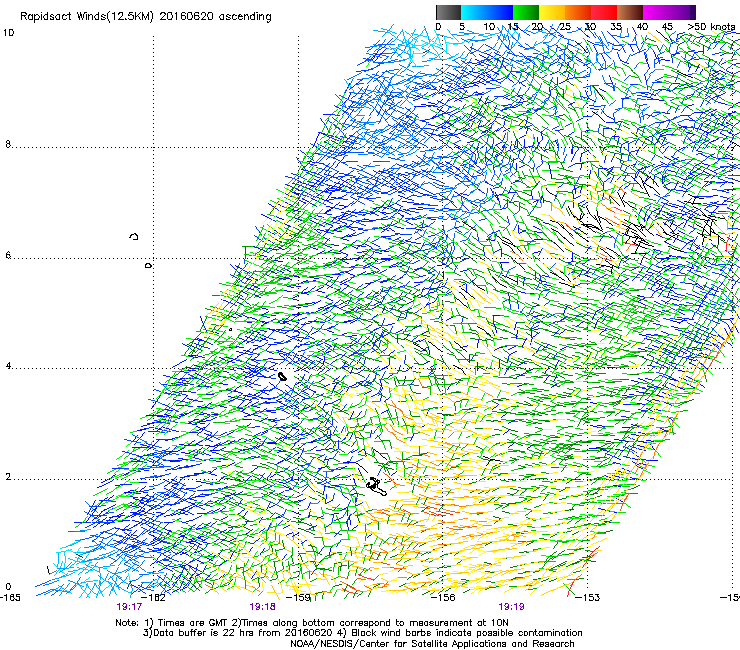This screenshot has height=650, width=740.
Task: Click the yellow 20–25 knots color swatch
Action: point(552,12)
